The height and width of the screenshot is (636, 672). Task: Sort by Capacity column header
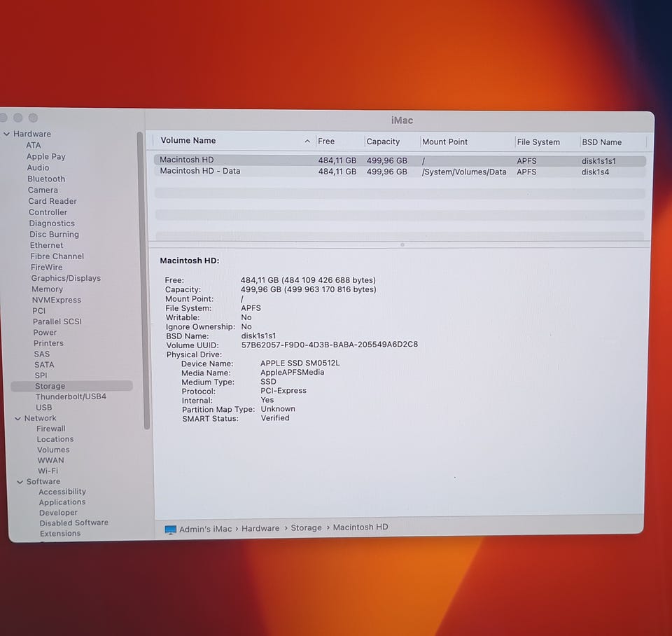[383, 141]
